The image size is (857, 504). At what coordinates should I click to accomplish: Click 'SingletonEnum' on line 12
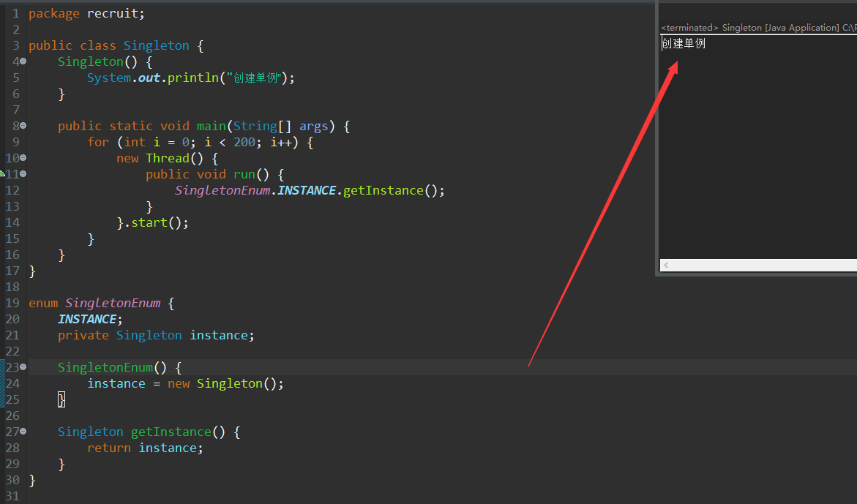(x=222, y=191)
